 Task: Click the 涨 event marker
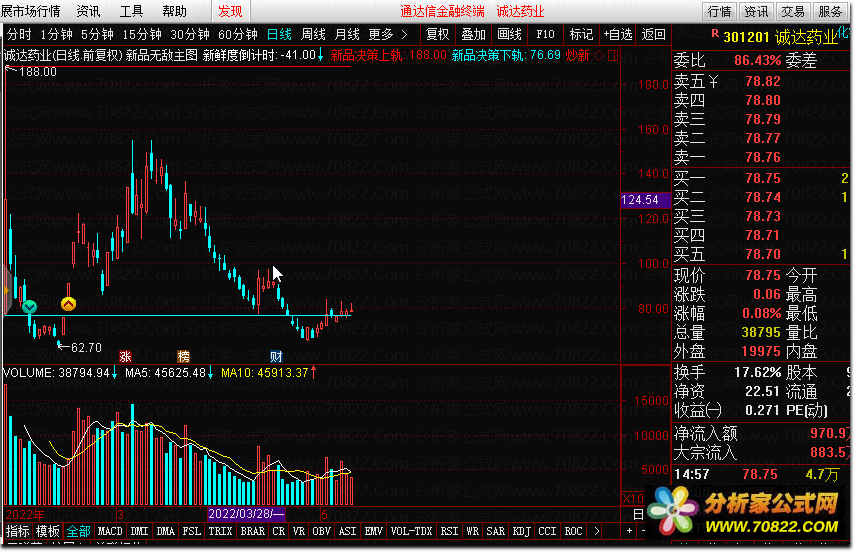click(126, 357)
